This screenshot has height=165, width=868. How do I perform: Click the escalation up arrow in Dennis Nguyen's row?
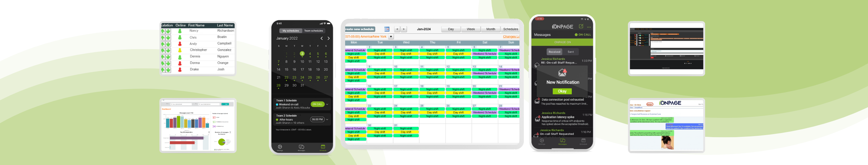tap(163, 57)
